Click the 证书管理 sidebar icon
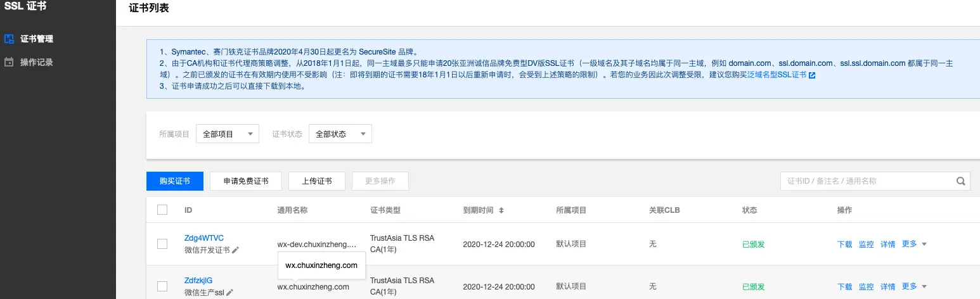The image size is (980, 299). point(9,39)
